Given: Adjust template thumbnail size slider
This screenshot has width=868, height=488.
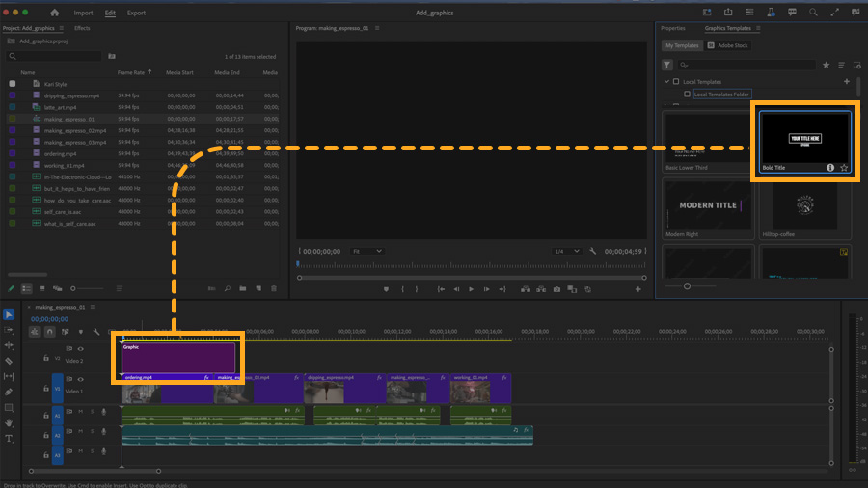Looking at the screenshot, I should tap(687, 286).
